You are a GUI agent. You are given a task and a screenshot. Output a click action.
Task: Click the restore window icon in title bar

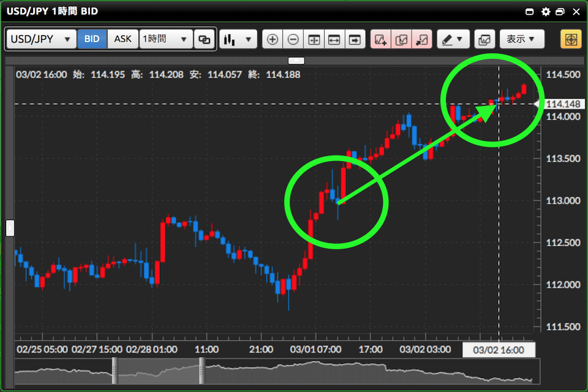pyautogui.click(x=560, y=12)
